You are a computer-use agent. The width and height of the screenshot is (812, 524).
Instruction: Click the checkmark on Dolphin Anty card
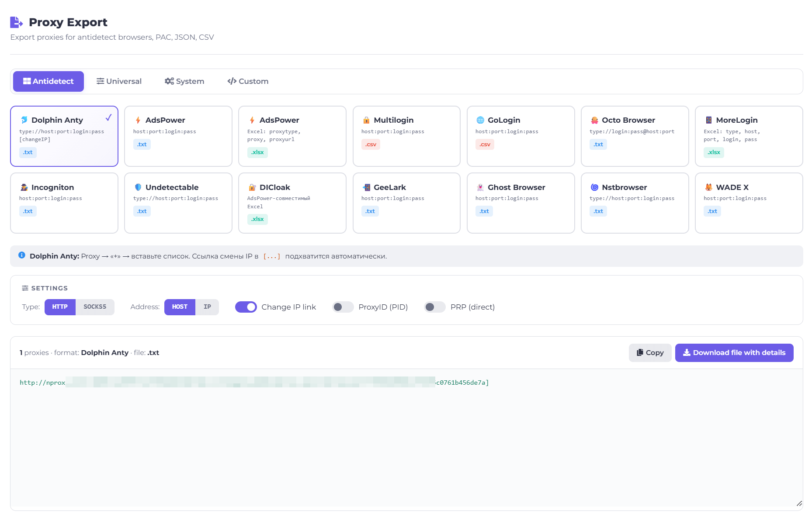click(x=108, y=117)
